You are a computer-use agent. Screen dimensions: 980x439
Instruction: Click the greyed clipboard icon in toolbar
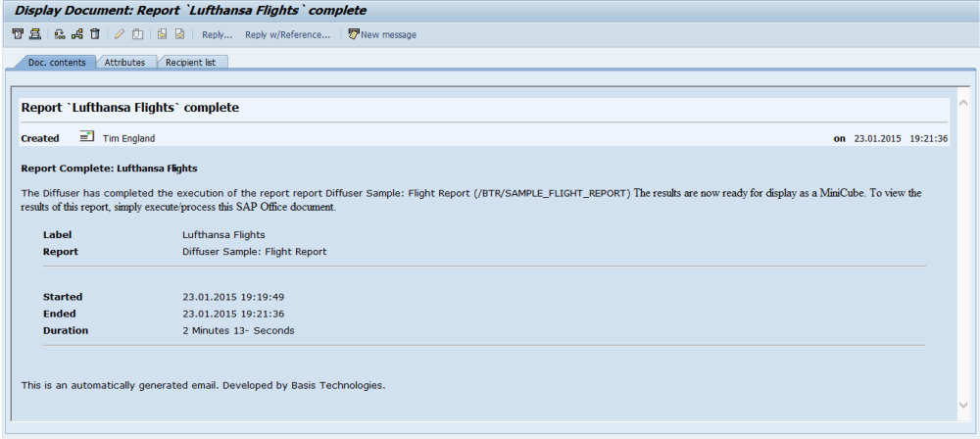(137, 34)
